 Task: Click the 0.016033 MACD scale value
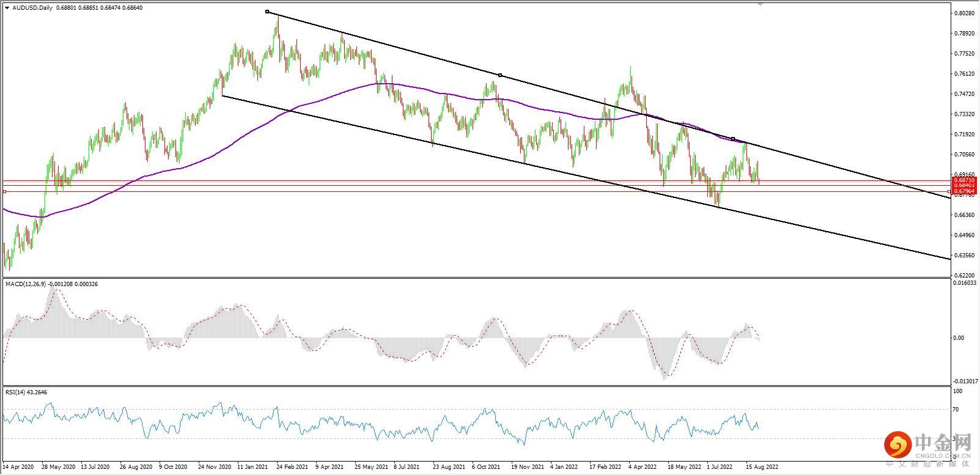point(965,283)
